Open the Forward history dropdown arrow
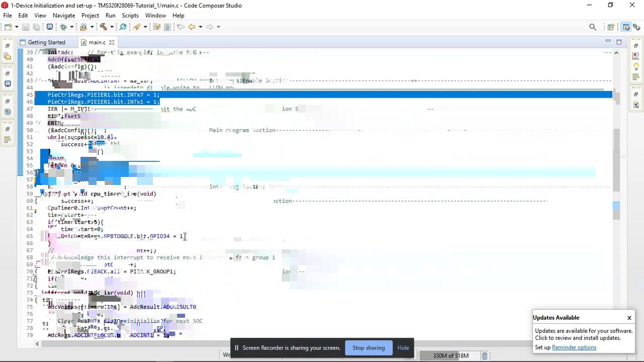 coord(218,27)
